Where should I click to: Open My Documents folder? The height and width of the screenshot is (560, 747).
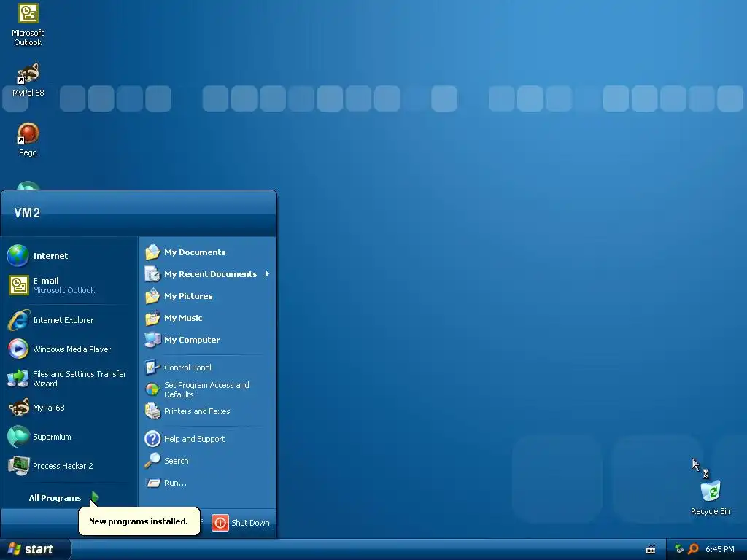[208, 252]
